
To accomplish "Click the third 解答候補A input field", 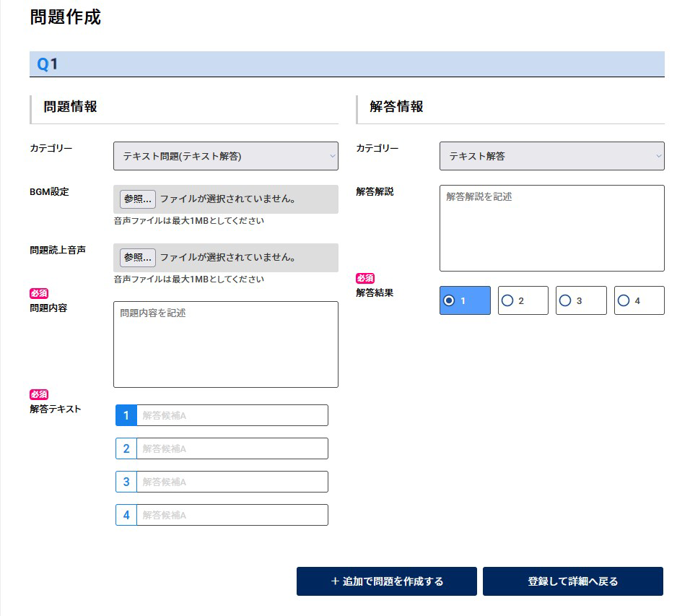I will pos(232,482).
